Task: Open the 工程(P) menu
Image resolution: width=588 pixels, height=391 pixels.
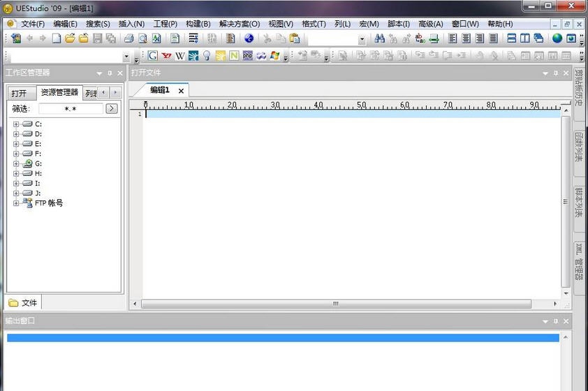Action: pyautogui.click(x=166, y=24)
